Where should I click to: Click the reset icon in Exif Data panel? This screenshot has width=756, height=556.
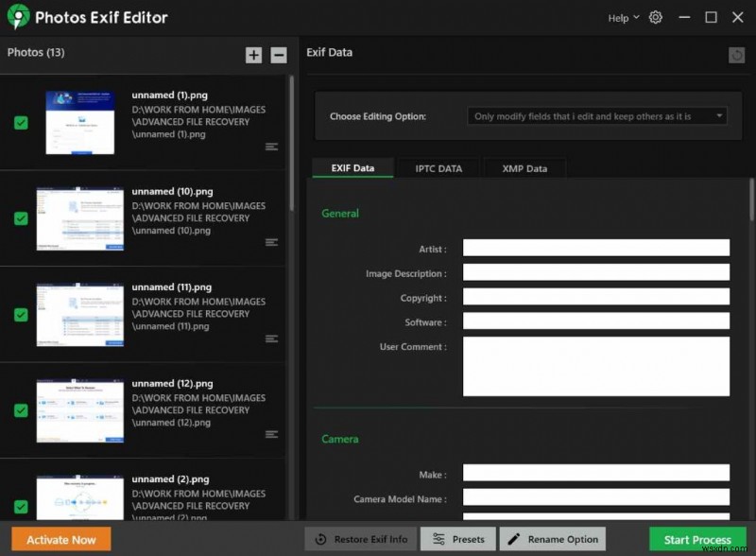(736, 55)
